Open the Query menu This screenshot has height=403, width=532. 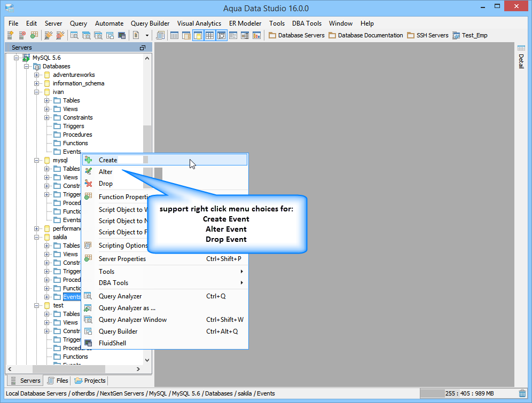point(79,23)
